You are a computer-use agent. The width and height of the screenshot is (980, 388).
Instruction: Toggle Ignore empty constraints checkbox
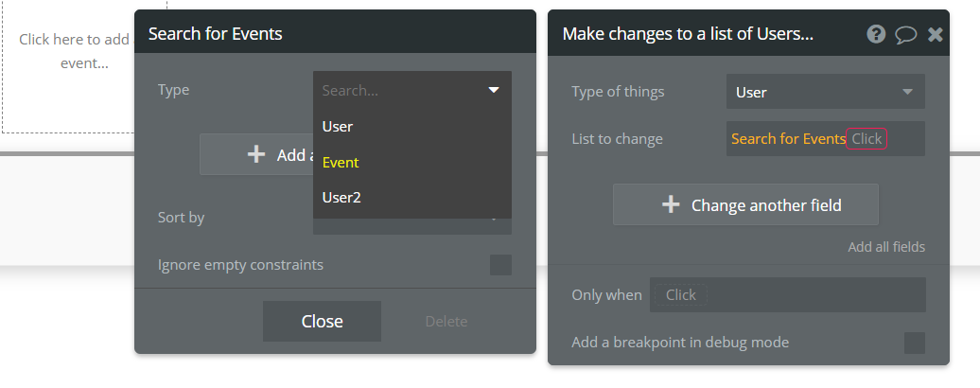pyautogui.click(x=500, y=265)
